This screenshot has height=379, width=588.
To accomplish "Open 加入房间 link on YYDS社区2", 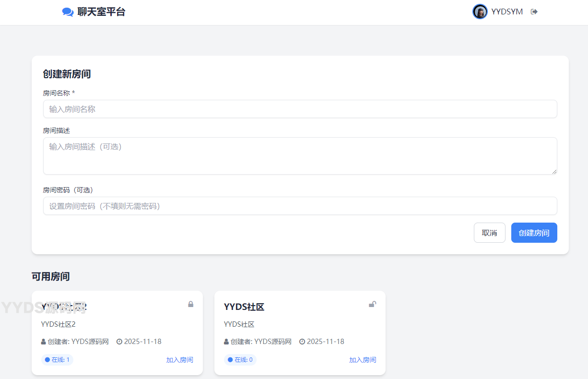I will (180, 359).
